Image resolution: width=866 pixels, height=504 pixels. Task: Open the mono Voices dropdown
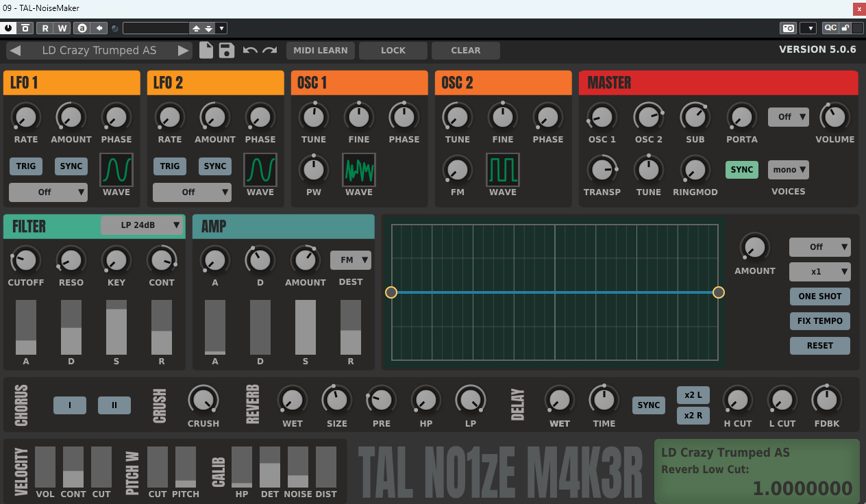click(x=788, y=169)
